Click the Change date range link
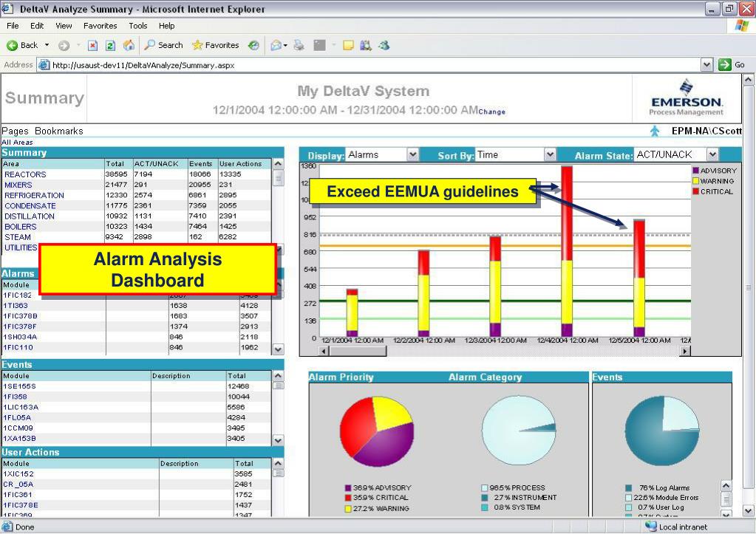This screenshot has height=534, width=756. 491,112
